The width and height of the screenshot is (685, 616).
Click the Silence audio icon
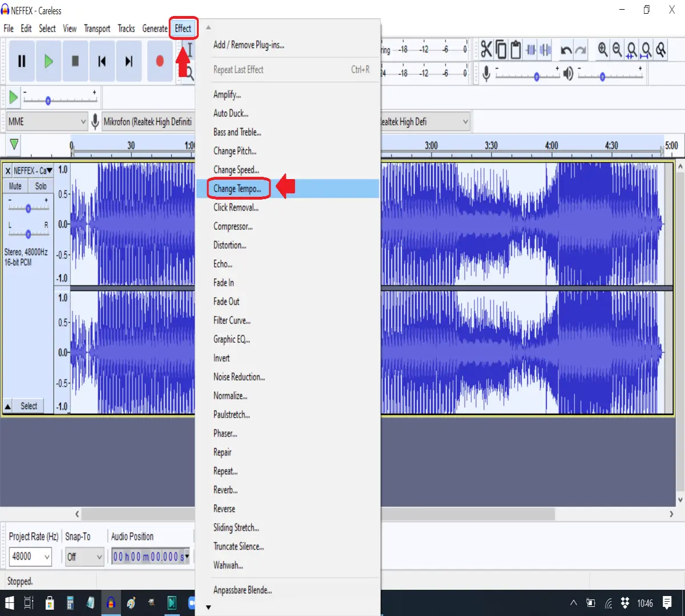point(546,50)
